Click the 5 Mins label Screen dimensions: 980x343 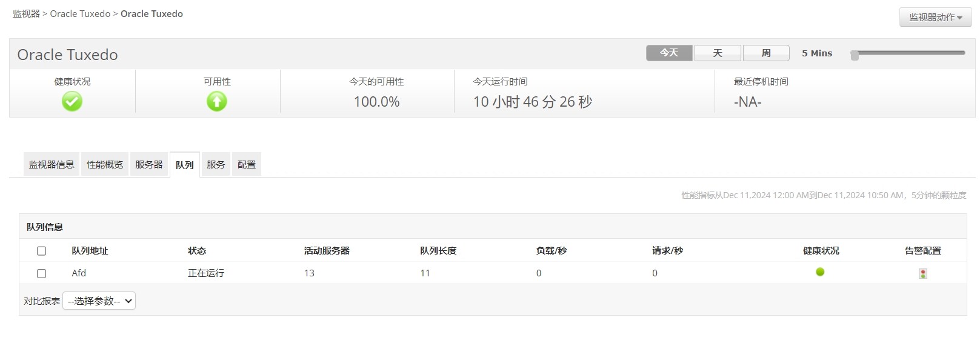pyautogui.click(x=817, y=53)
